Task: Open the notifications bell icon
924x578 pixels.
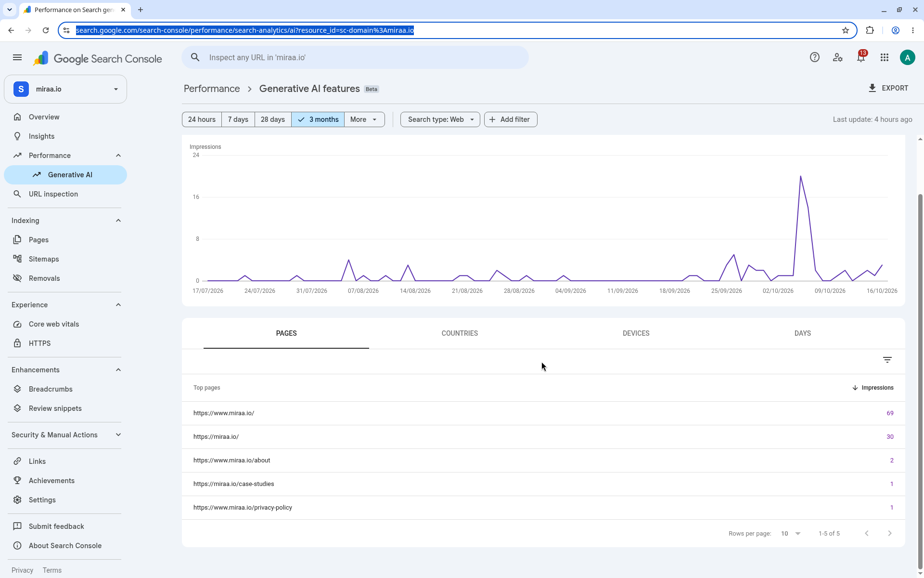Action: click(861, 58)
